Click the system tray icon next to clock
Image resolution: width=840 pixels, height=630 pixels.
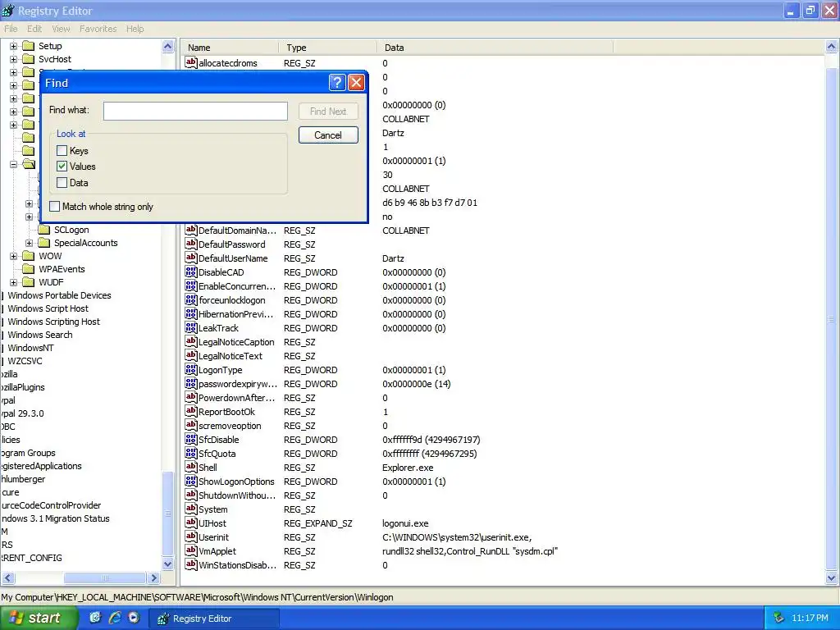click(779, 618)
